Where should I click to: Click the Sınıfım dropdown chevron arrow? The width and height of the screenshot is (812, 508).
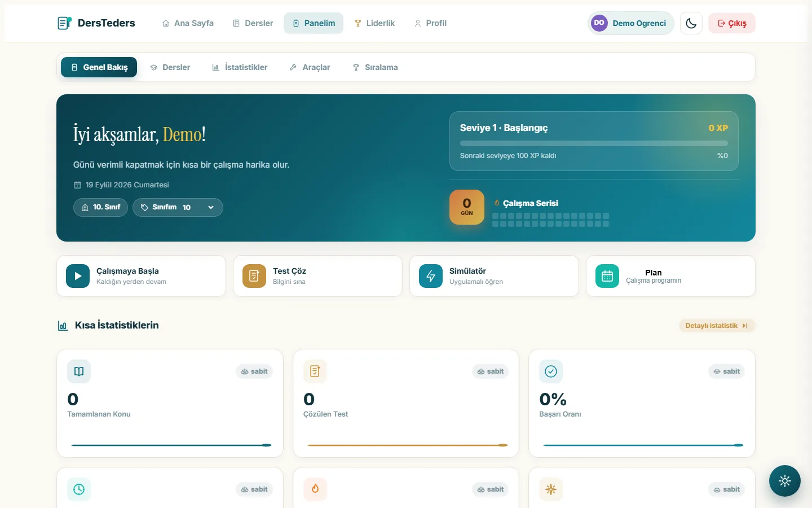tap(211, 207)
